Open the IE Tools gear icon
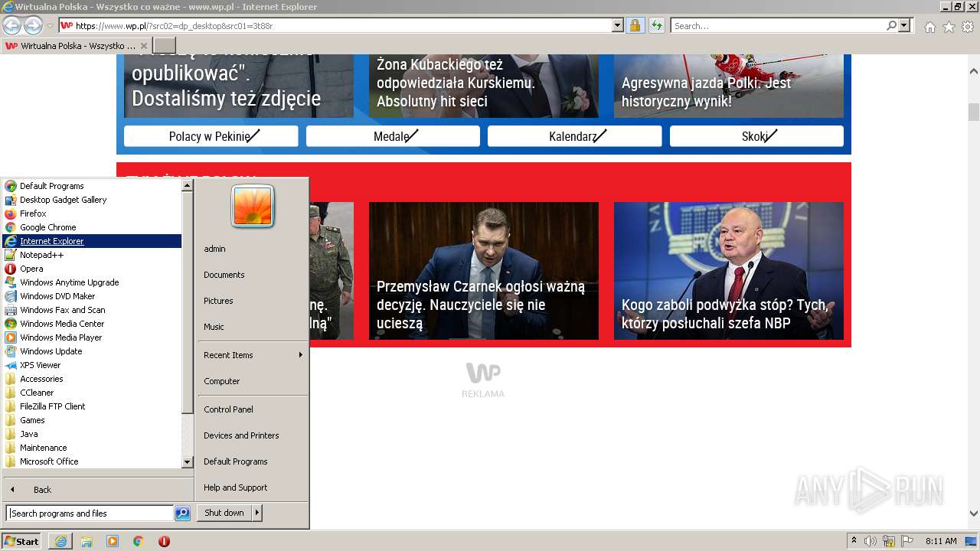The image size is (980, 551). [x=968, y=27]
